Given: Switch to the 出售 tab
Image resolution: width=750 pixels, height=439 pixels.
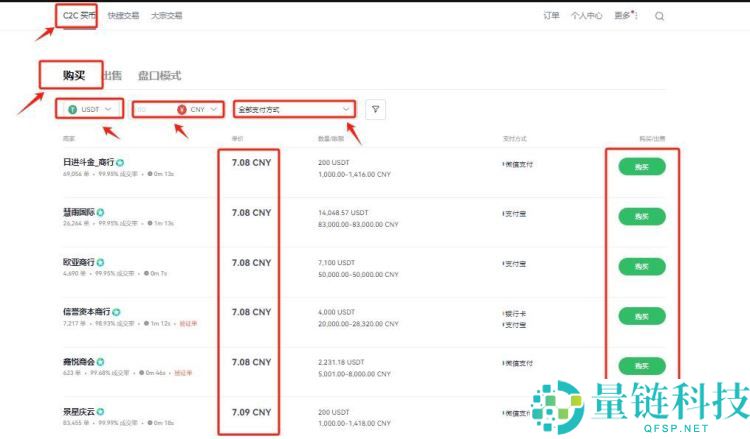Looking at the screenshot, I should point(112,76).
